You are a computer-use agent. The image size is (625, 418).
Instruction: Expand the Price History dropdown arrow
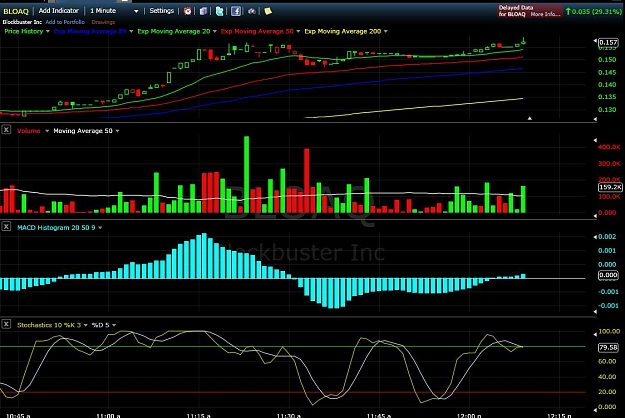click(48, 31)
